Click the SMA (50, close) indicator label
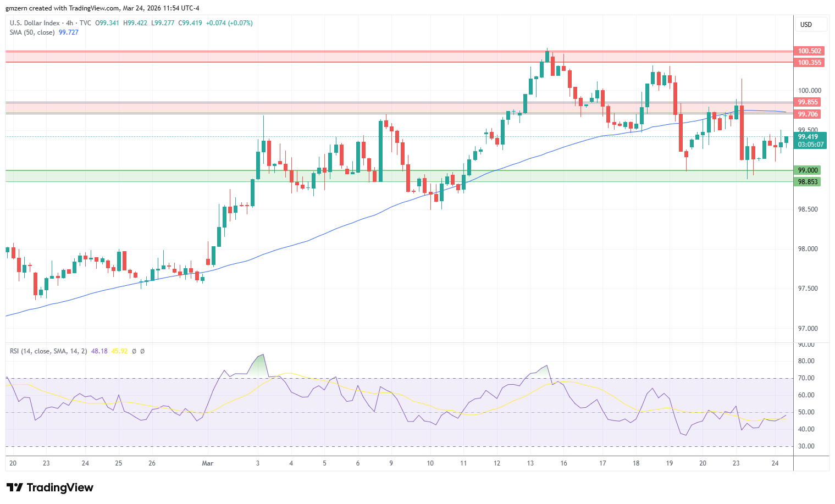The image size is (835, 504). pos(32,32)
